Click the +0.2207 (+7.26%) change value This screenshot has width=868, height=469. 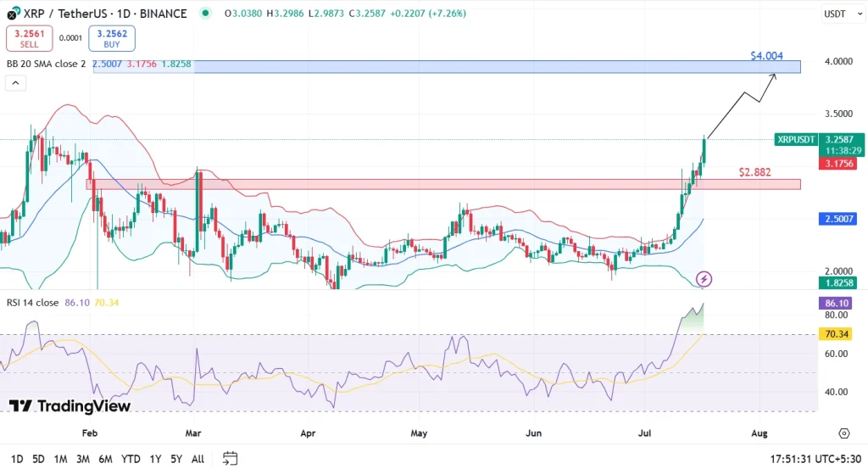tap(428, 14)
